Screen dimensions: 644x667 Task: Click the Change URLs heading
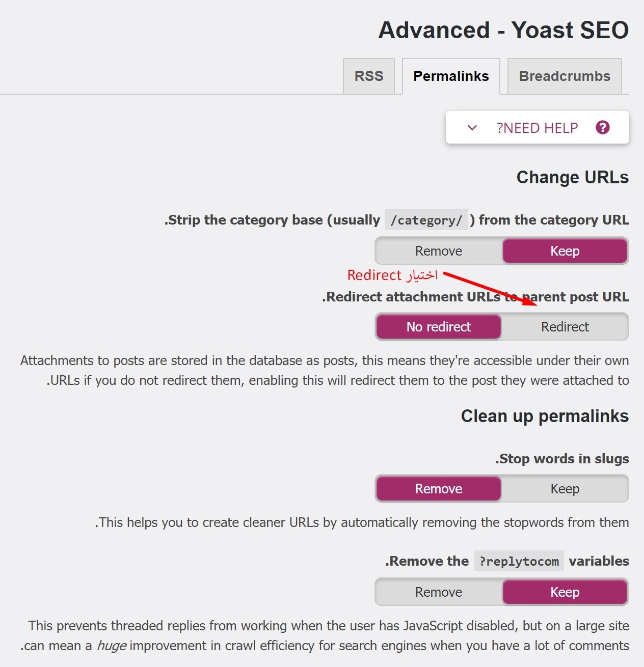point(572,177)
